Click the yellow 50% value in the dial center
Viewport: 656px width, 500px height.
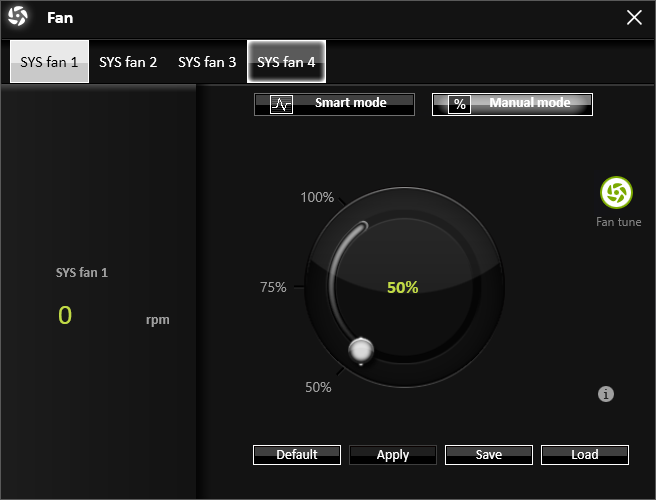[402, 287]
